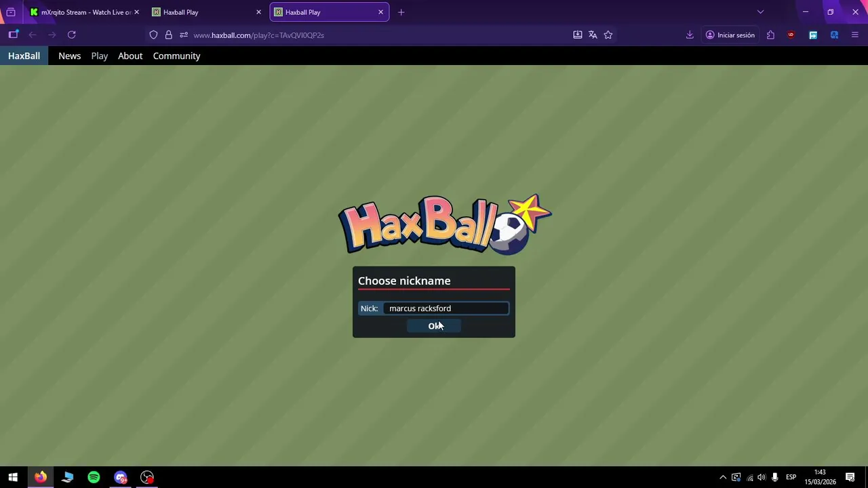Click the HaxBall home logo link
The image size is (868, 488).
24,56
